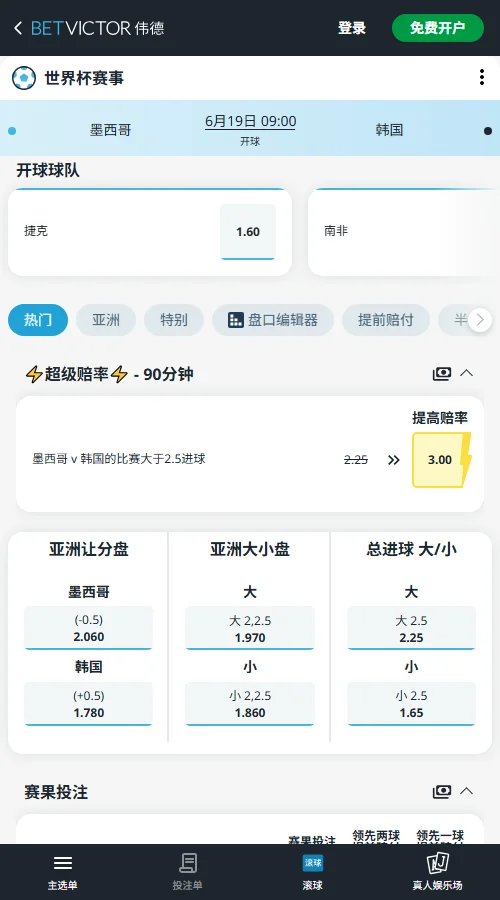Select 大 2.5 at 2.25
Image resolution: width=500 pixels, height=900 pixels.
coord(411,628)
